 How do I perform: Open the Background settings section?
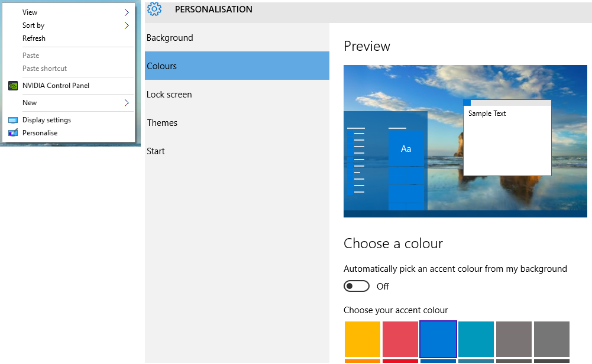point(170,38)
